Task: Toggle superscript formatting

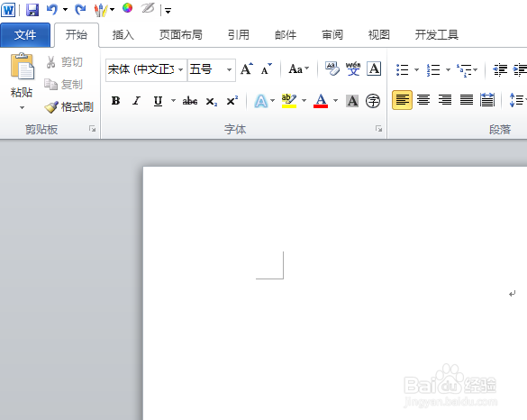Action: (x=232, y=101)
